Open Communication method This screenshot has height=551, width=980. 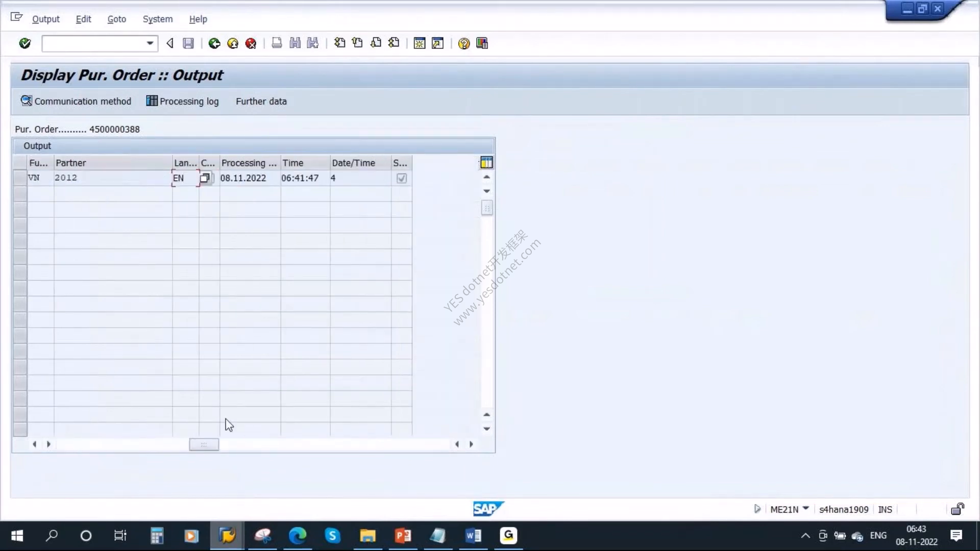[x=76, y=101]
